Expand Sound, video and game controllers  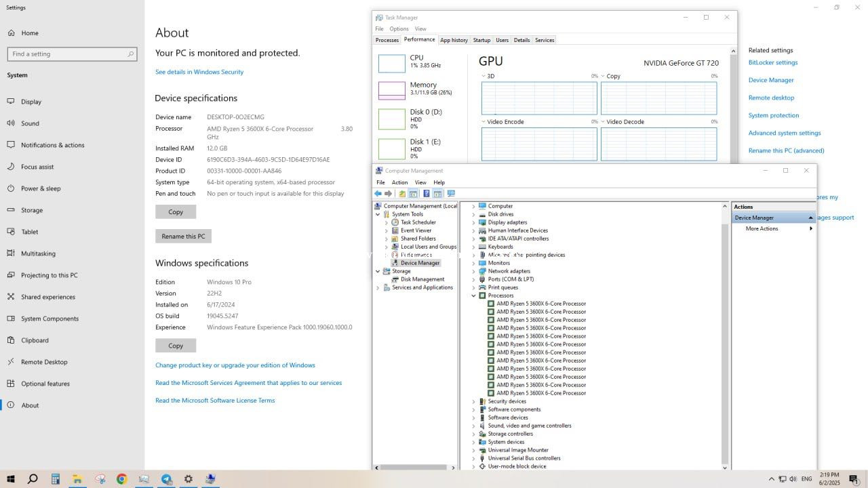pyautogui.click(x=473, y=426)
